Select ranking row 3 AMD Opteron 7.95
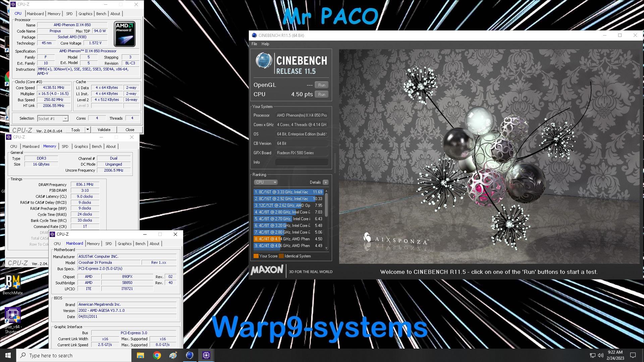 (x=288, y=205)
